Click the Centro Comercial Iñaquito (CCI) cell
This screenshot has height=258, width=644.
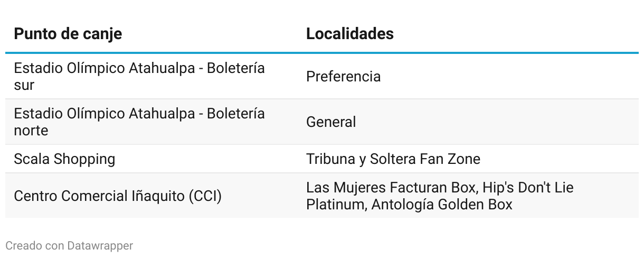pyautogui.click(x=117, y=196)
